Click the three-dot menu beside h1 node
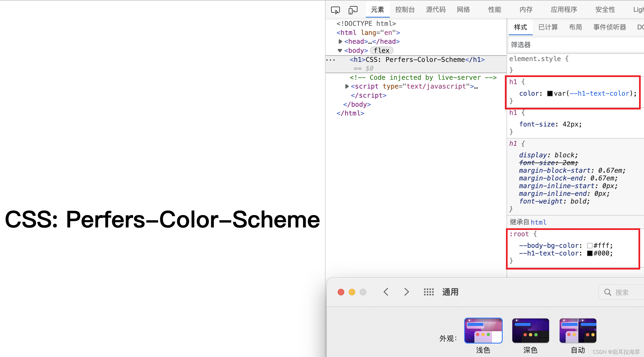 tap(331, 60)
